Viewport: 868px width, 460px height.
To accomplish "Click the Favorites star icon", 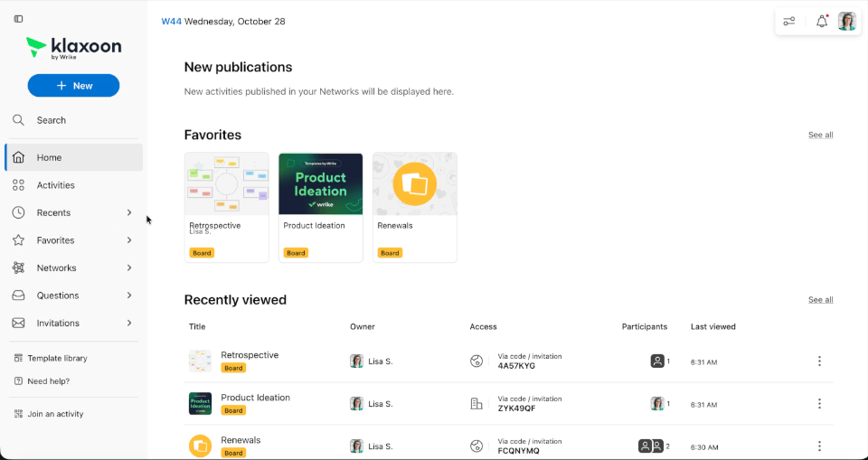I will click(18, 240).
